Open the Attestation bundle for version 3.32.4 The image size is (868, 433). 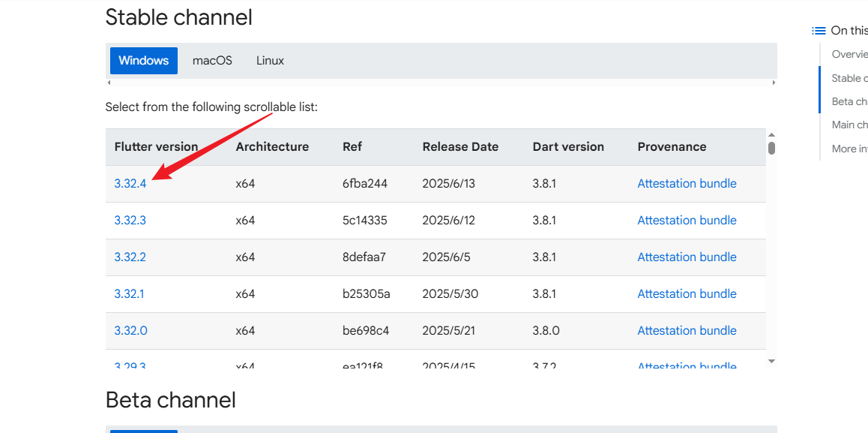(687, 184)
